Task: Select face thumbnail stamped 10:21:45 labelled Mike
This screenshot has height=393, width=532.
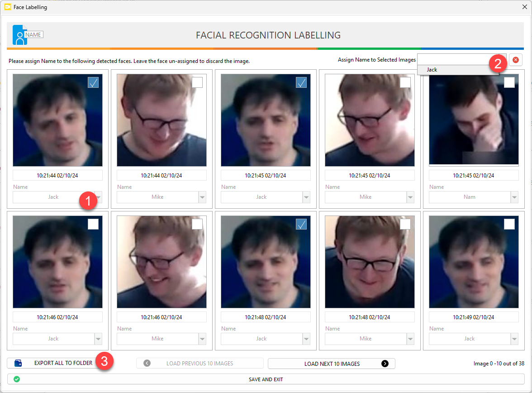Action: (x=370, y=120)
